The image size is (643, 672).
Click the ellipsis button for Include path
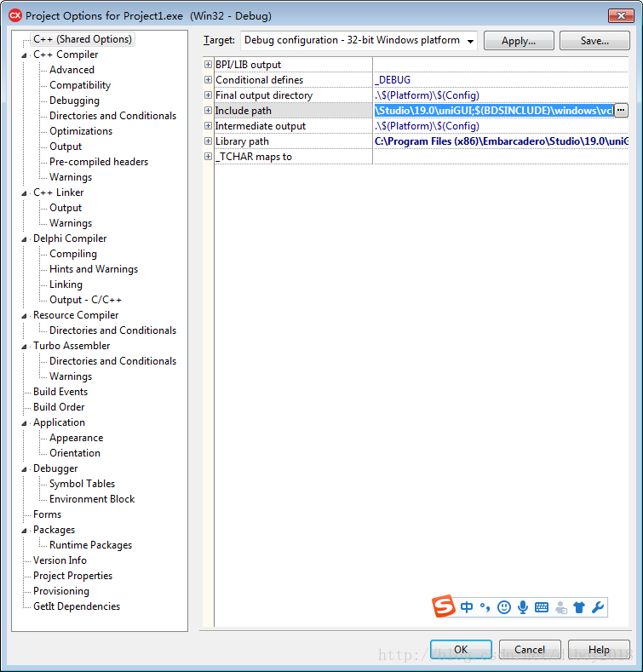click(x=621, y=111)
